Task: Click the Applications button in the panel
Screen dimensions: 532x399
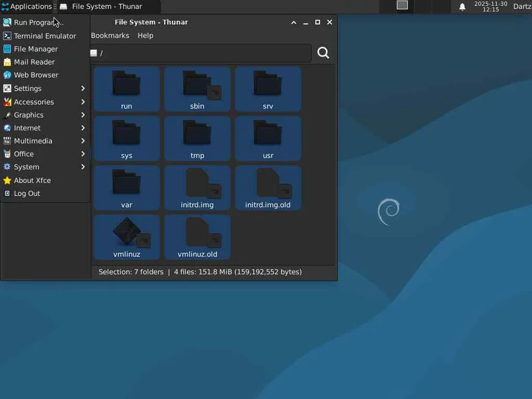Action: pyautogui.click(x=26, y=6)
